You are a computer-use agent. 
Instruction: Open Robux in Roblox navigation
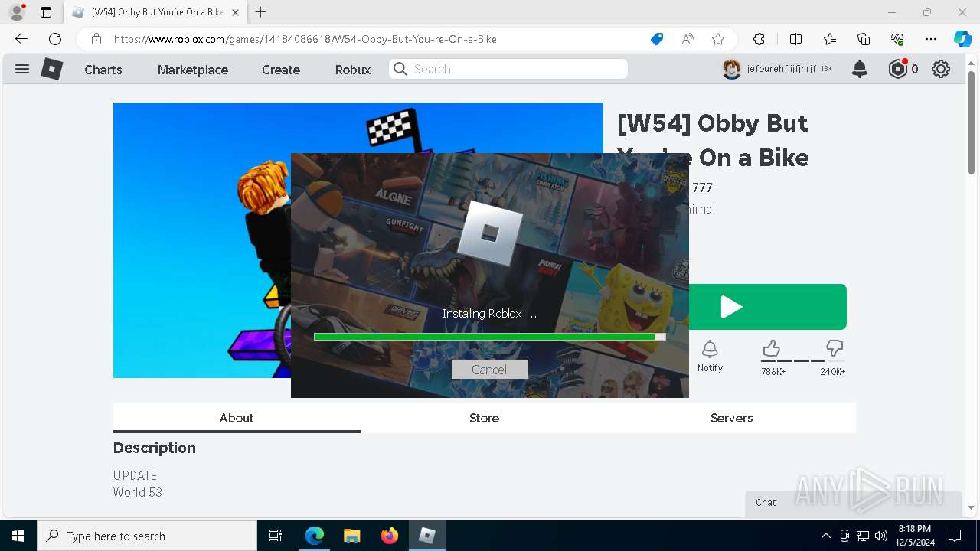point(353,70)
